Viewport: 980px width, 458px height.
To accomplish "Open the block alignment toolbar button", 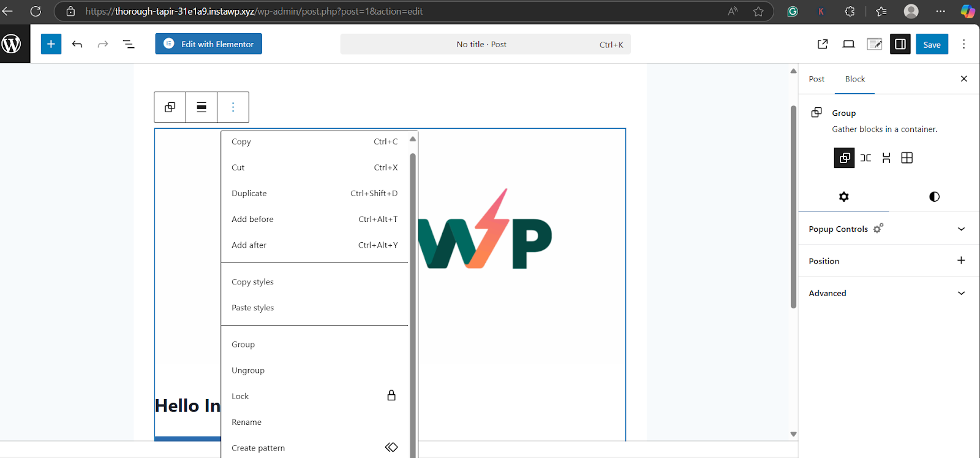I will 202,107.
